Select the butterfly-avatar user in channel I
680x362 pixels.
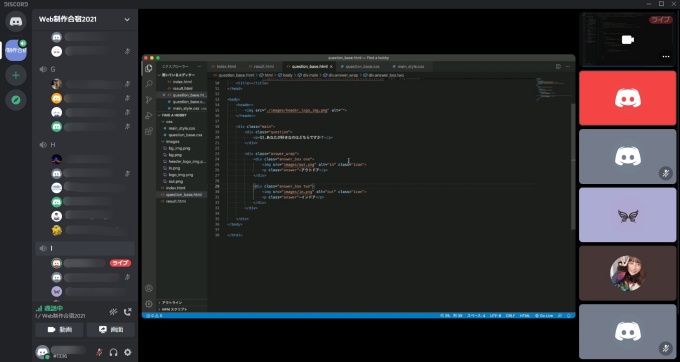(x=56, y=291)
